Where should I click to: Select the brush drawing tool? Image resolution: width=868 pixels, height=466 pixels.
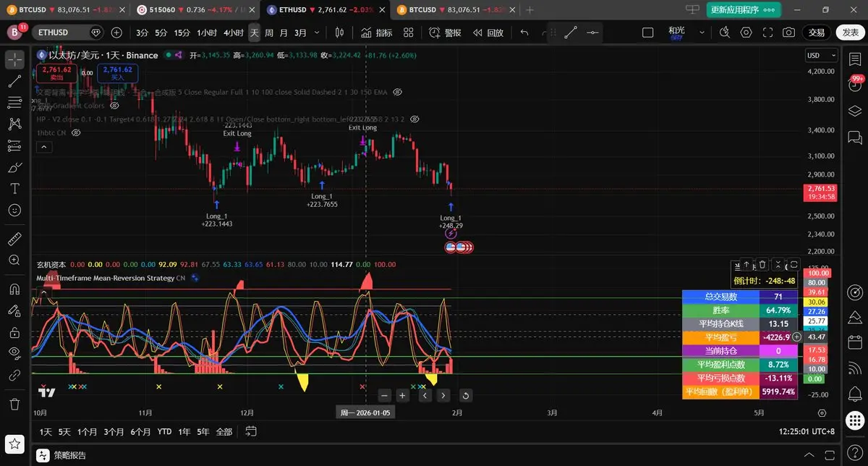tap(14, 167)
